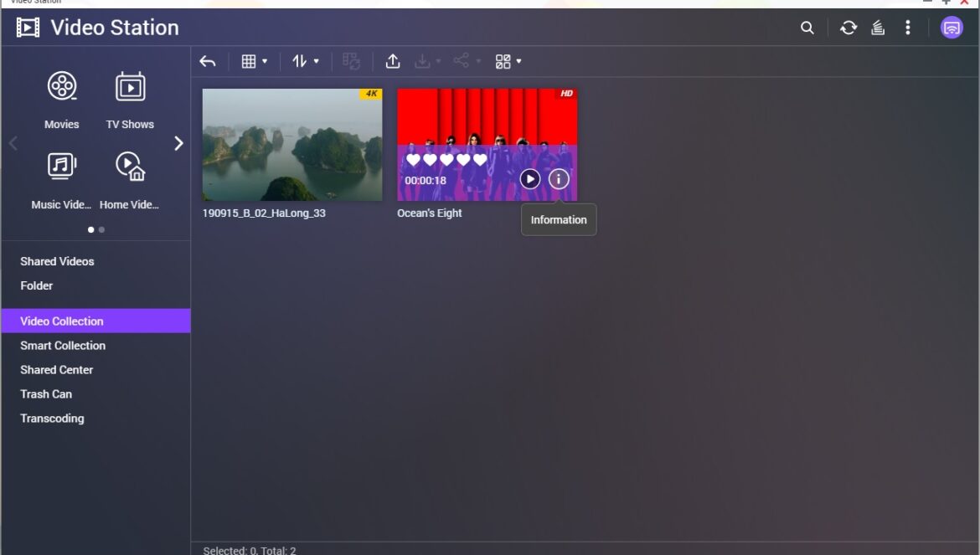The height and width of the screenshot is (555, 980).
Task: Open the 190915_B_02_HaLong_33 video thumbnail
Action: [x=292, y=145]
